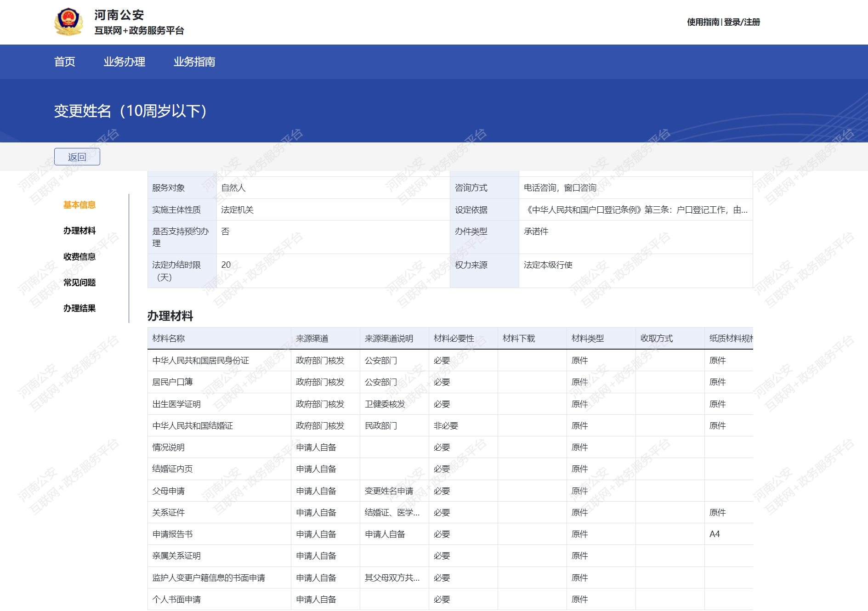Screen dimensions: 868x611
Task: Click the 材料名称 column header
Action: point(169,339)
